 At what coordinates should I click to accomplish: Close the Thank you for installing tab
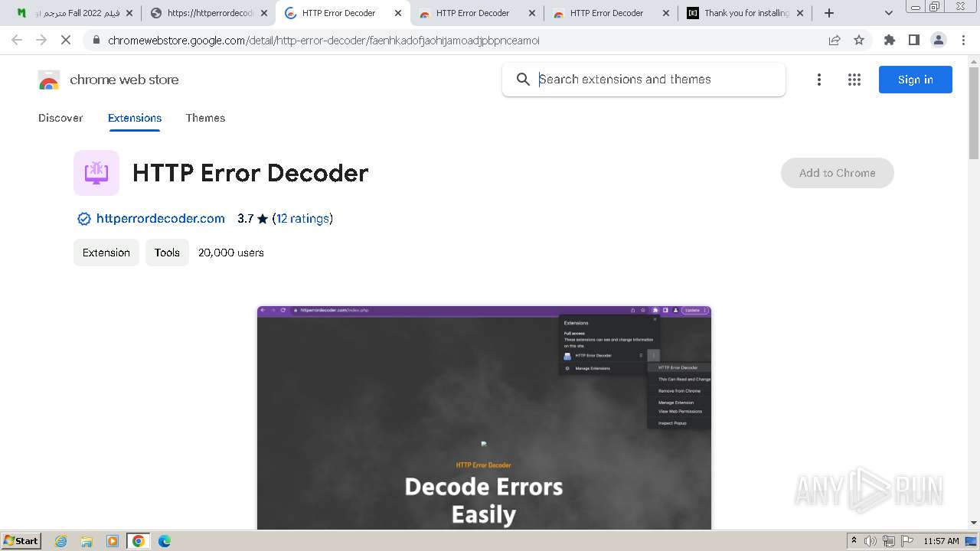coord(800,13)
